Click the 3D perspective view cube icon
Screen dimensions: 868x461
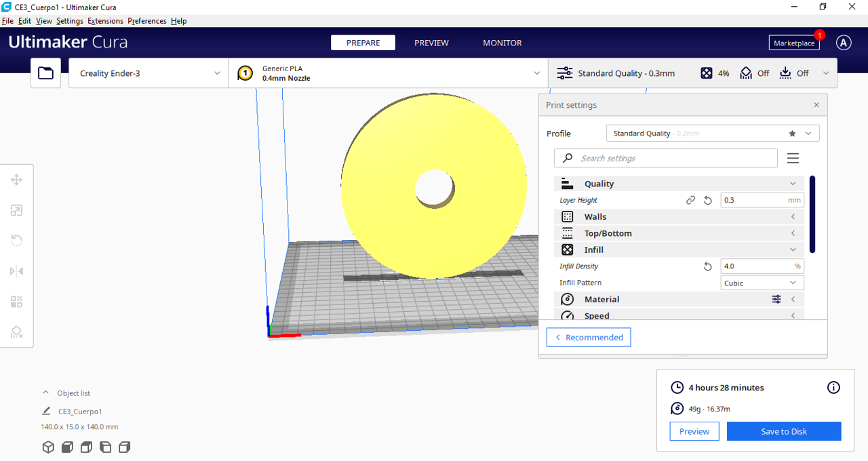(48, 447)
